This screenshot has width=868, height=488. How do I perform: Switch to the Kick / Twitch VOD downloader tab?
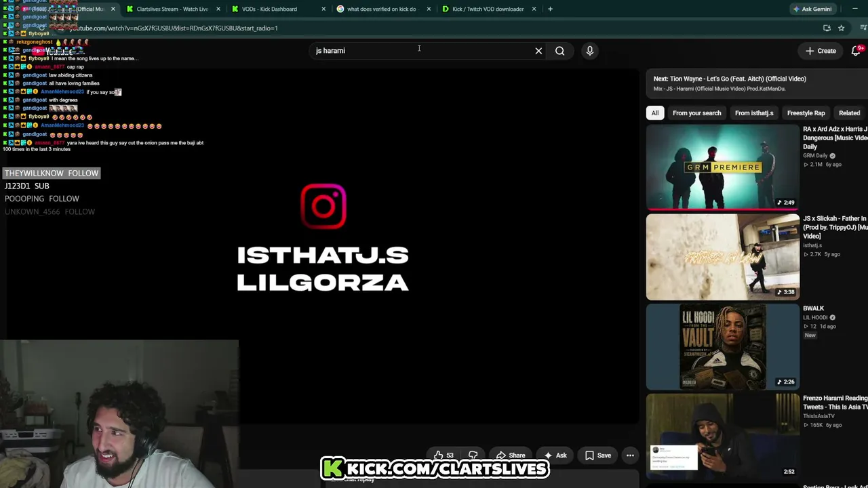pyautogui.click(x=488, y=9)
